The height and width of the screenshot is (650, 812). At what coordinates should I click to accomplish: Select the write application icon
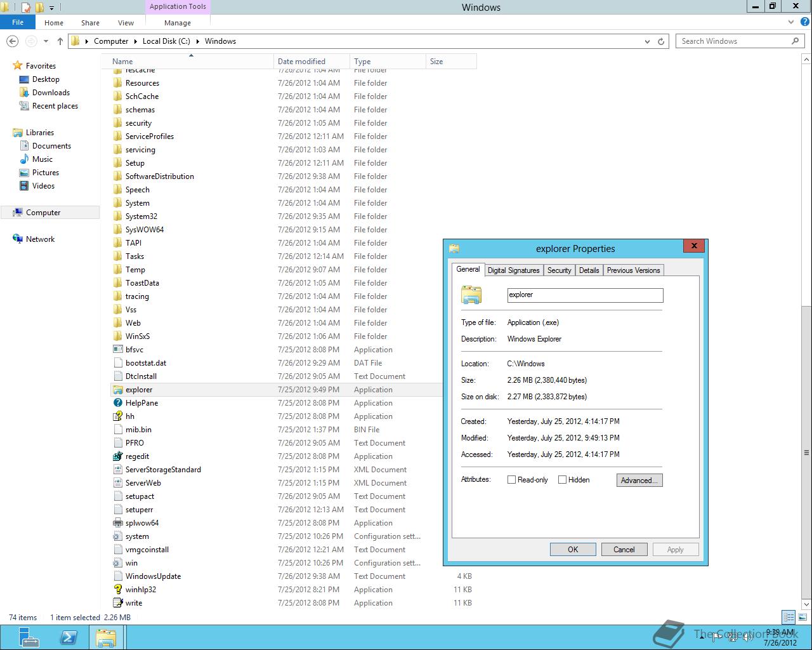click(117, 603)
